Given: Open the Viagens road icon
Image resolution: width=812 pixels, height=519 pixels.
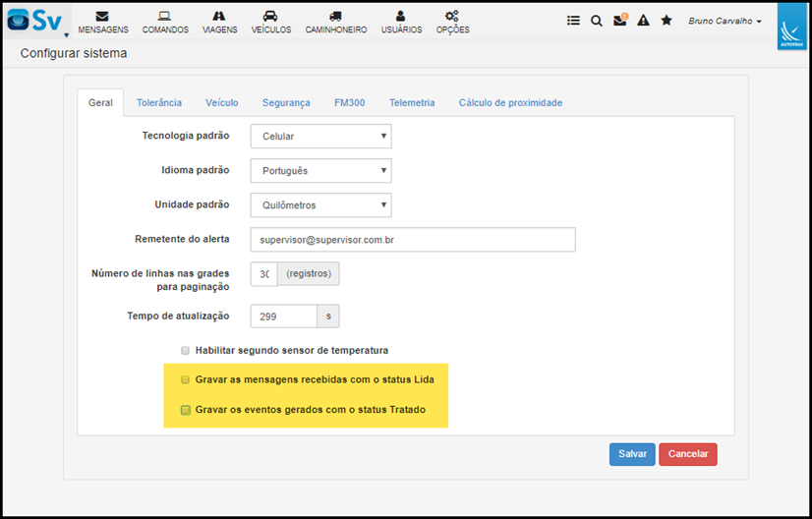Looking at the screenshot, I should coord(219,17).
